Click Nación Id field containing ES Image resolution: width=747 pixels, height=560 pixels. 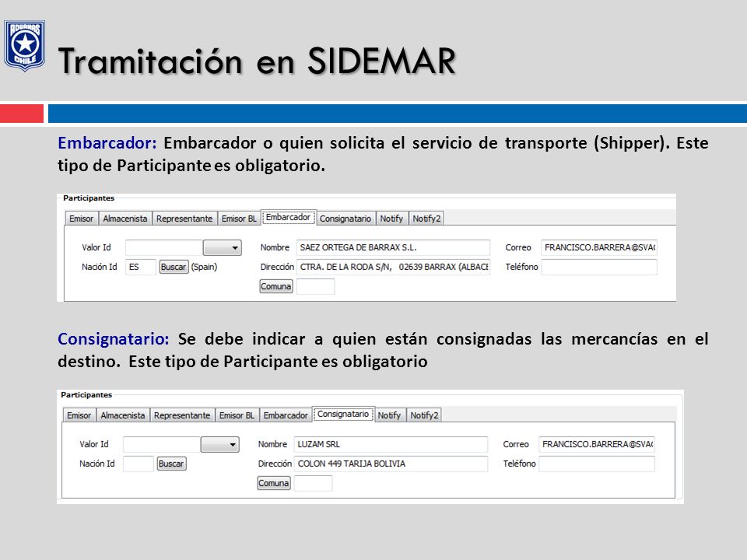pos(141,267)
